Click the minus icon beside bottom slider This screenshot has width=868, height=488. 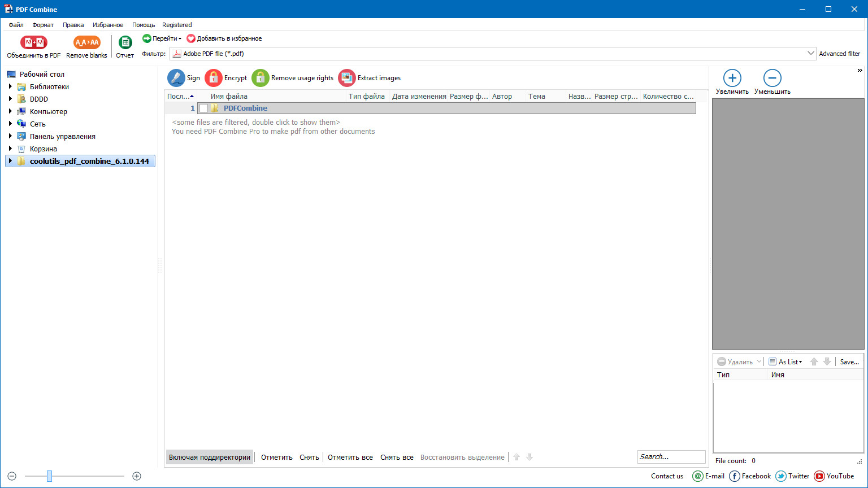click(12, 476)
